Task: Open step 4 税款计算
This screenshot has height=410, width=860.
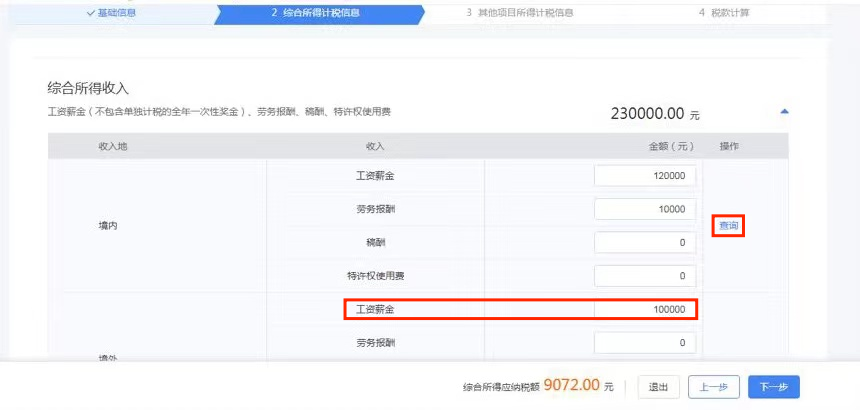Action: 727,14
